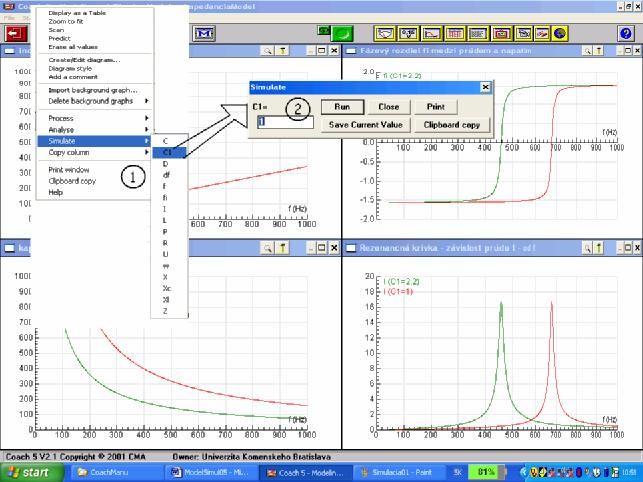Expand the Copy column submenu
Image resolution: width=643 pixels, height=482 pixels.
(x=94, y=152)
